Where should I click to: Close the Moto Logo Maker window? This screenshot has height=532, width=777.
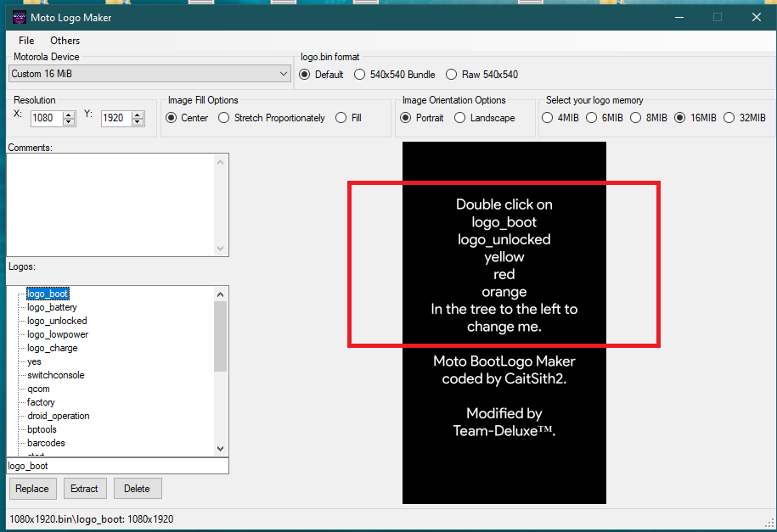click(756, 17)
